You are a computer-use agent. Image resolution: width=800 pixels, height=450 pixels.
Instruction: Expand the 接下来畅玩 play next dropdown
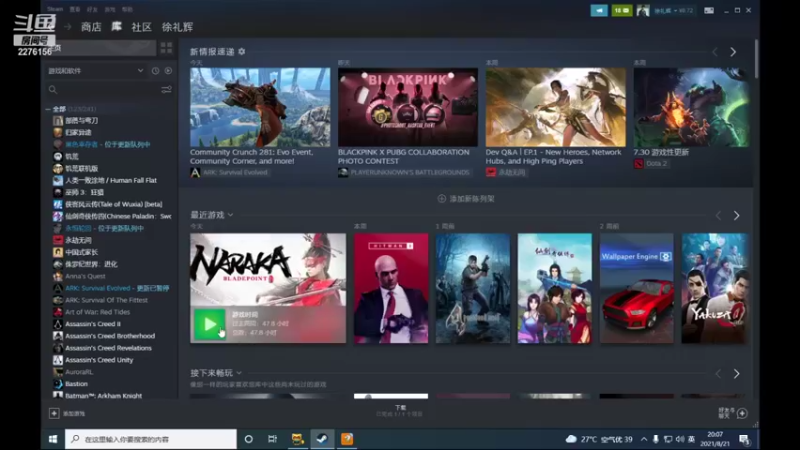click(x=239, y=373)
